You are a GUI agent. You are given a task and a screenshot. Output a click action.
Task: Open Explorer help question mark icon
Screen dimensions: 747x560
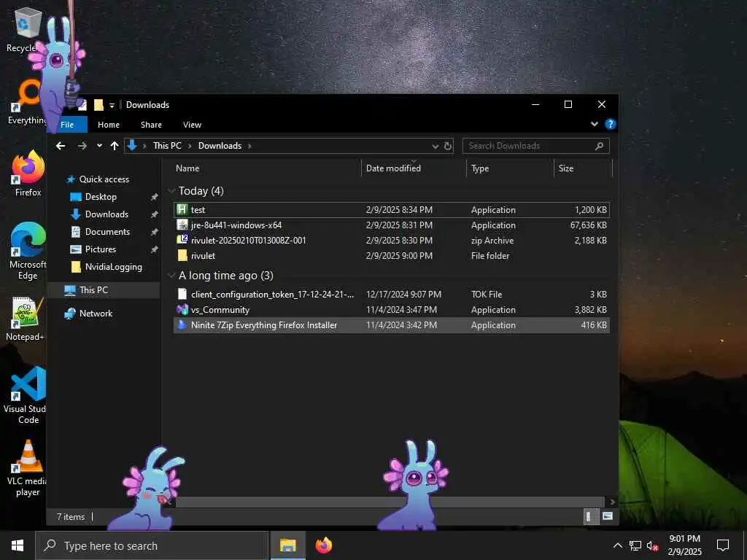click(x=610, y=124)
